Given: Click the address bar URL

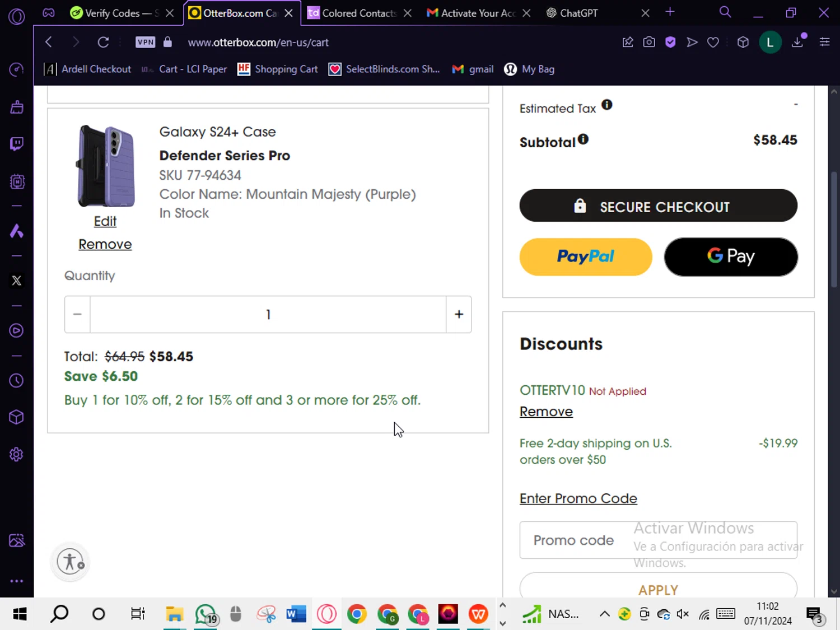Looking at the screenshot, I should 258,42.
